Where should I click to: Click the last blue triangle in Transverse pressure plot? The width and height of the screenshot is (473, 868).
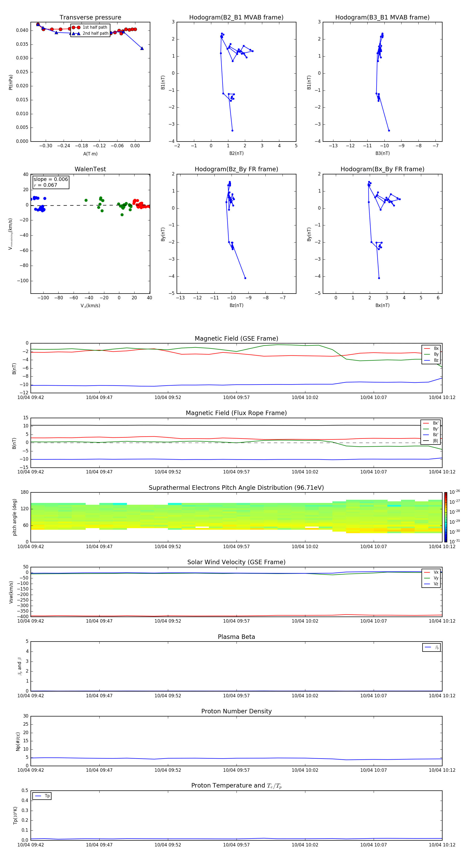point(142,48)
